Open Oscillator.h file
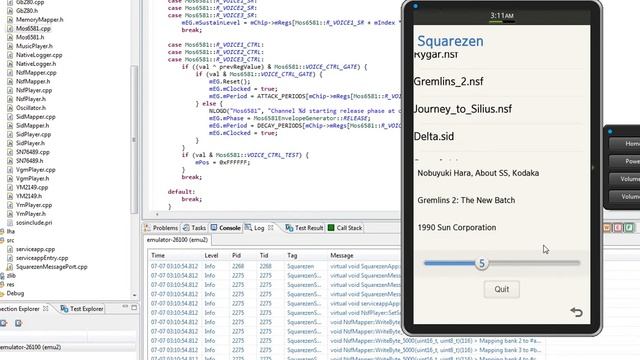The image size is (640, 360). pyautogui.click(x=31, y=108)
